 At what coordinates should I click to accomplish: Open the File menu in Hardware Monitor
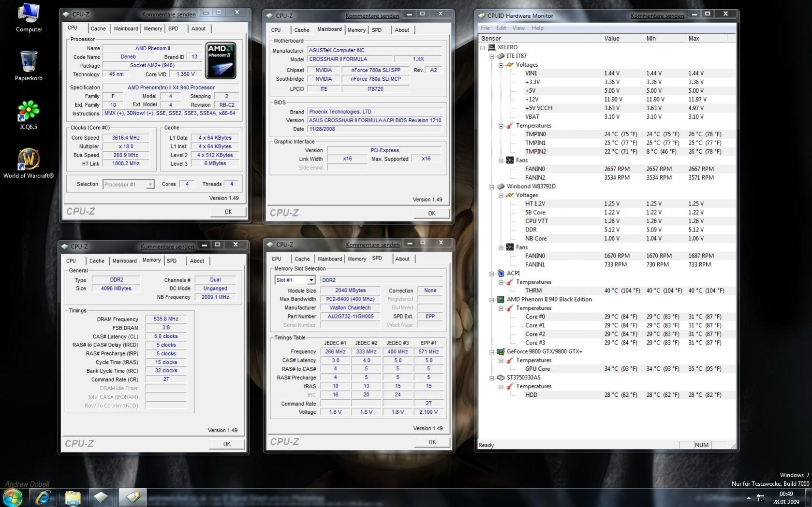point(485,28)
